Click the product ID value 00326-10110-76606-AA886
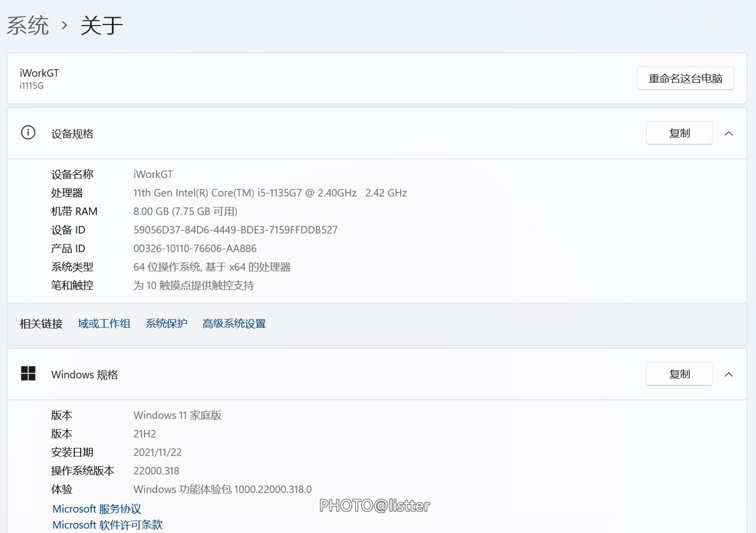This screenshot has width=756, height=533. point(195,249)
